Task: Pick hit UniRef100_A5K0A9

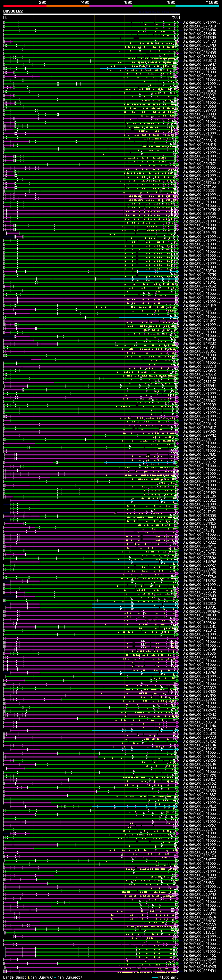Action: click(x=199, y=527)
